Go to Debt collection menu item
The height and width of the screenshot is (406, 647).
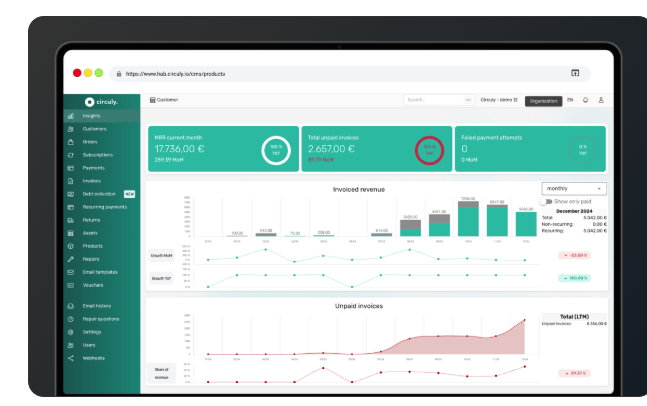click(100, 193)
